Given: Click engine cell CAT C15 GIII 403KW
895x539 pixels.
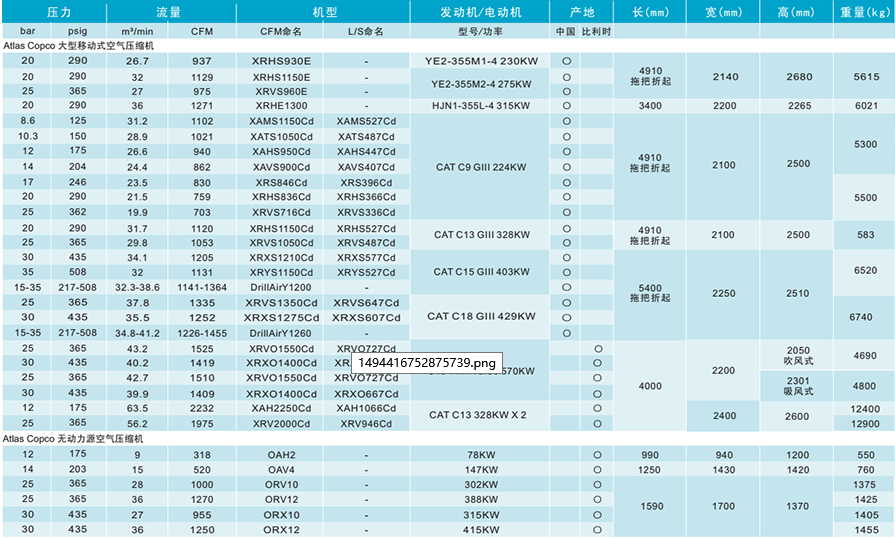Looking at the screenshot, I should 481,272.
